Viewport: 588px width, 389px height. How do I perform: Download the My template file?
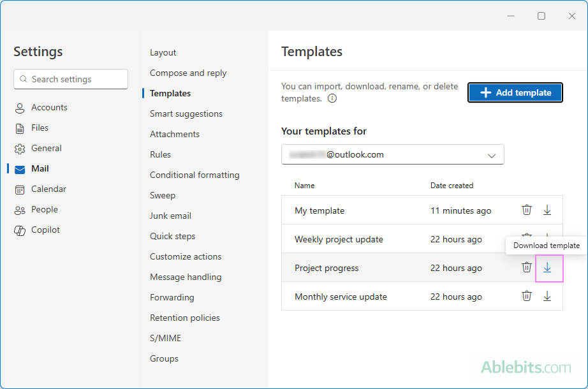click(547, 210)
